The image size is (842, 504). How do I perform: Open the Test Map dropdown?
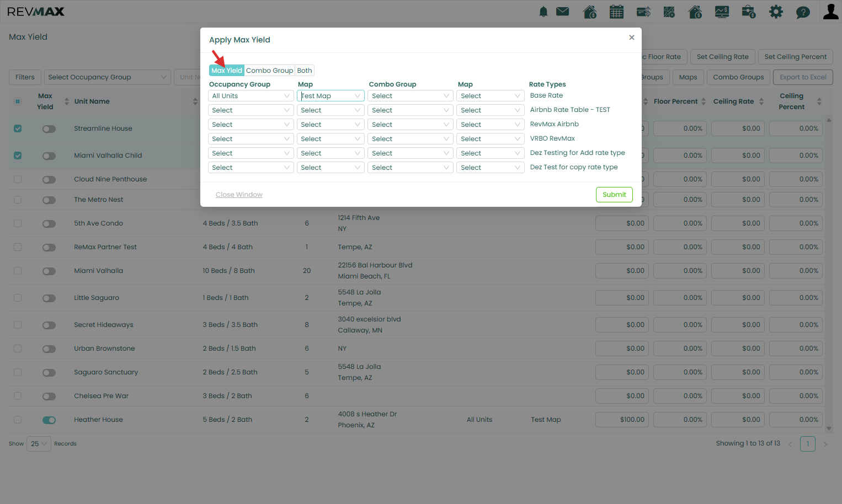click(331, 96)
